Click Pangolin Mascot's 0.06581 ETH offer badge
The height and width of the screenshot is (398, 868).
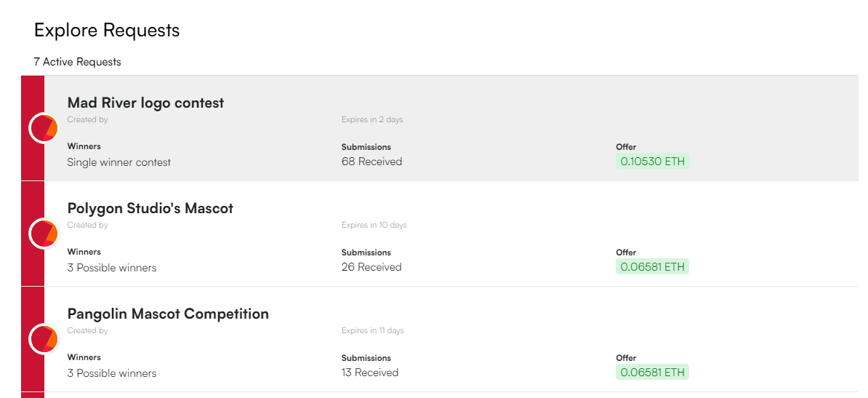(x=652, y=373)
